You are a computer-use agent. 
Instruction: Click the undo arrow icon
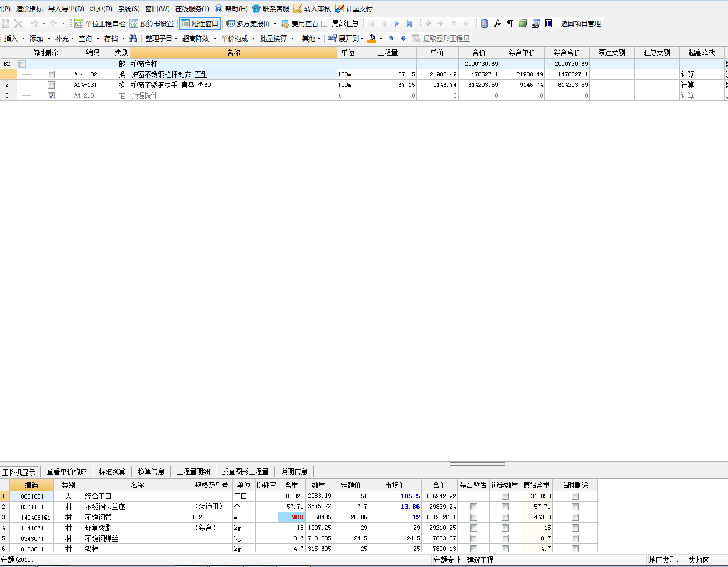34,23
